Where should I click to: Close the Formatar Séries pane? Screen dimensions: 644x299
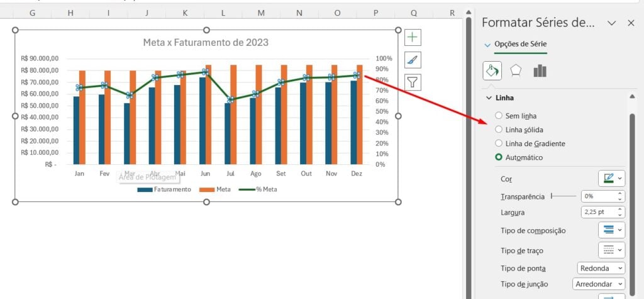(x=631, y=23)
